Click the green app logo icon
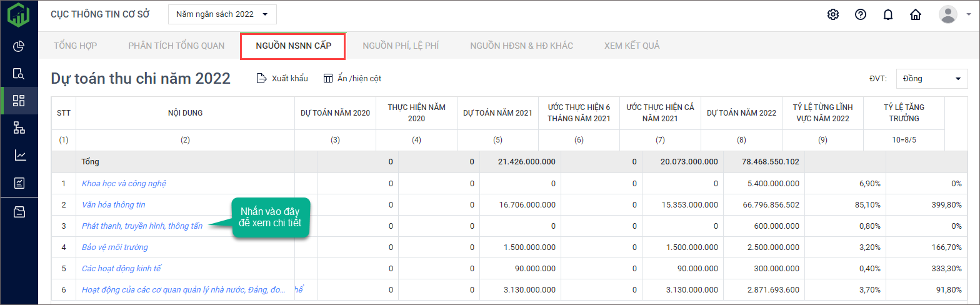The image size is (980, 305). [x=19, y=15]
